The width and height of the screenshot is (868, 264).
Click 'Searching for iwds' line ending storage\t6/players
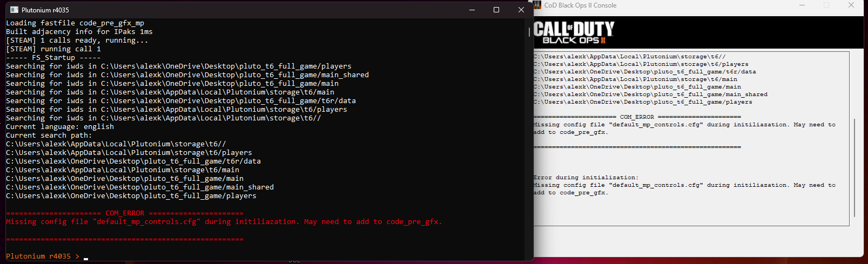point(177,110)
